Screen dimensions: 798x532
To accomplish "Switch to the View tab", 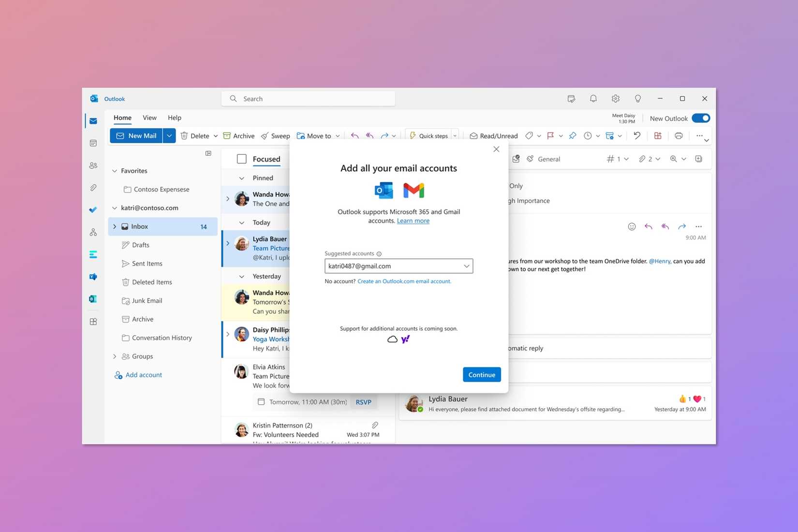I will pyautogui.click(x=149, y=118).
